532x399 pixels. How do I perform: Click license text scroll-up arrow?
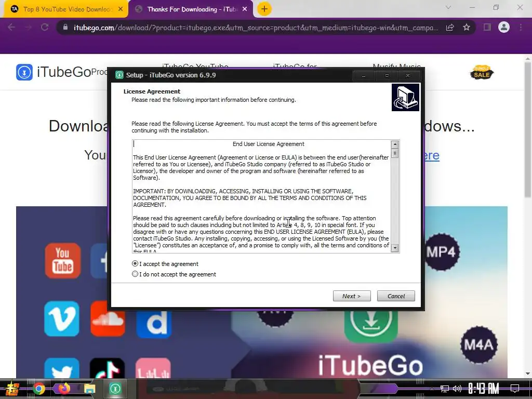(x=395, y=144)
